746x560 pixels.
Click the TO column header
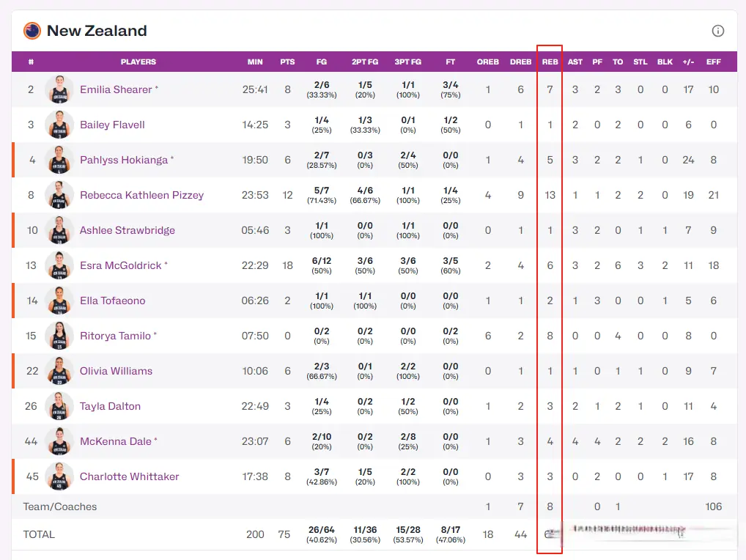click(x=618, y=62)
